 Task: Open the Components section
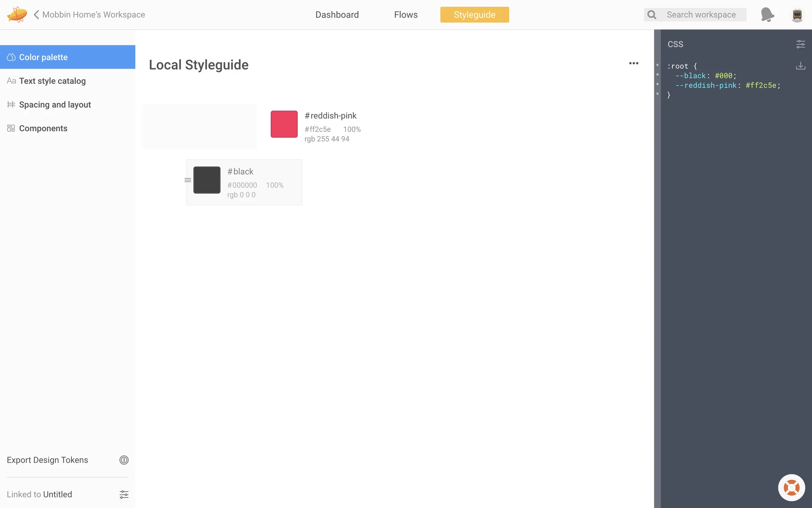pyautogui.click(x=43, y=128)
